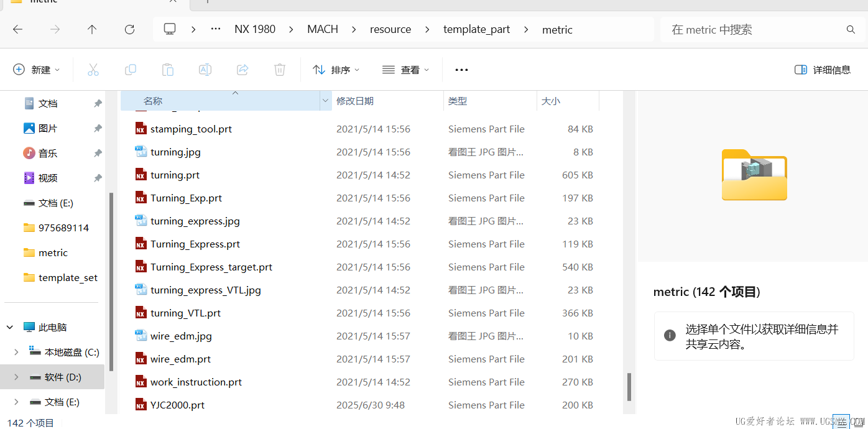
Task: Click the Share icon in the toolbar
Action: tap(242, 70)
